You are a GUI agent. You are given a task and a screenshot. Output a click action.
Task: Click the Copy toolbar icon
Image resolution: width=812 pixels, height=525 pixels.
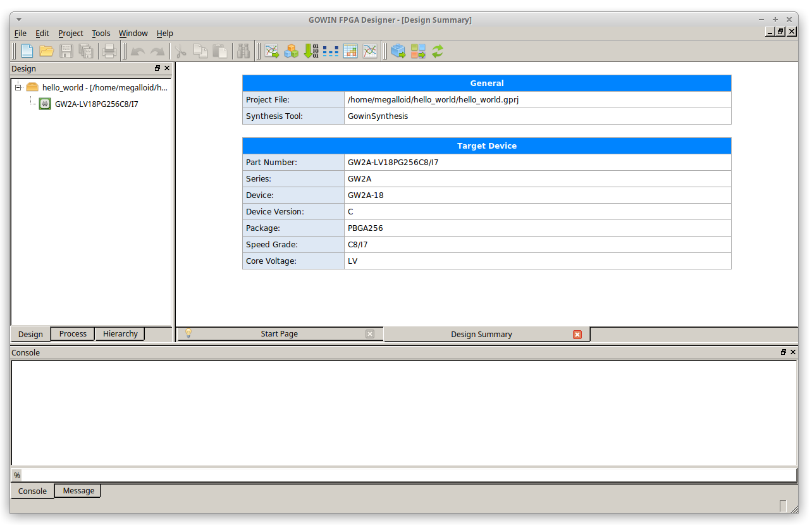coord(200,51)
